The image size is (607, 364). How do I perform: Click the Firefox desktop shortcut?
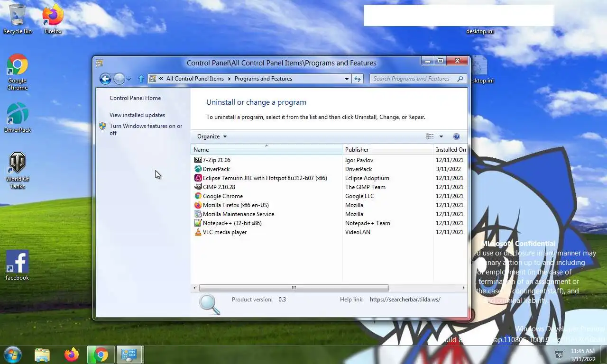pyautogui.click(x=53, y=19)
